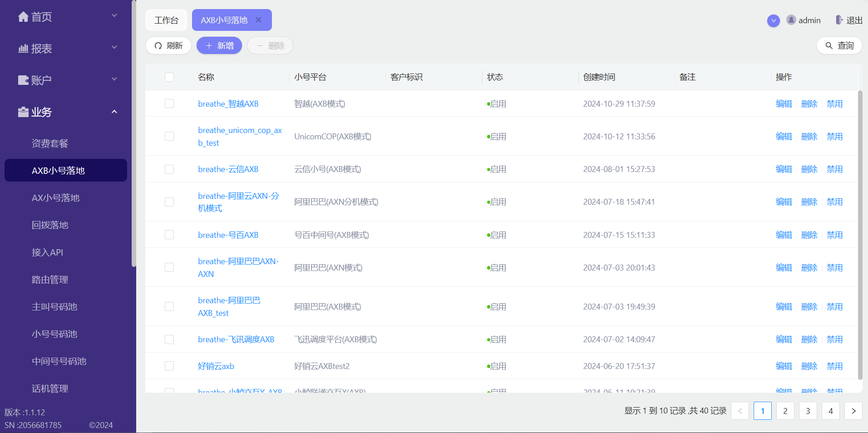This screenshot has width=868, height=433.
Task: Click the home icon in sidebar
Action: click(x=23, y=17)
